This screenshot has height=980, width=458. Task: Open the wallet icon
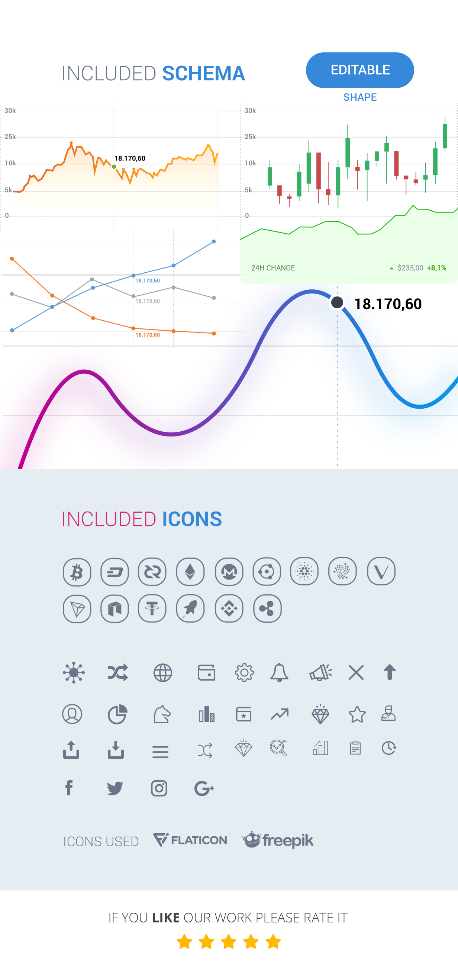coord(206,673)
